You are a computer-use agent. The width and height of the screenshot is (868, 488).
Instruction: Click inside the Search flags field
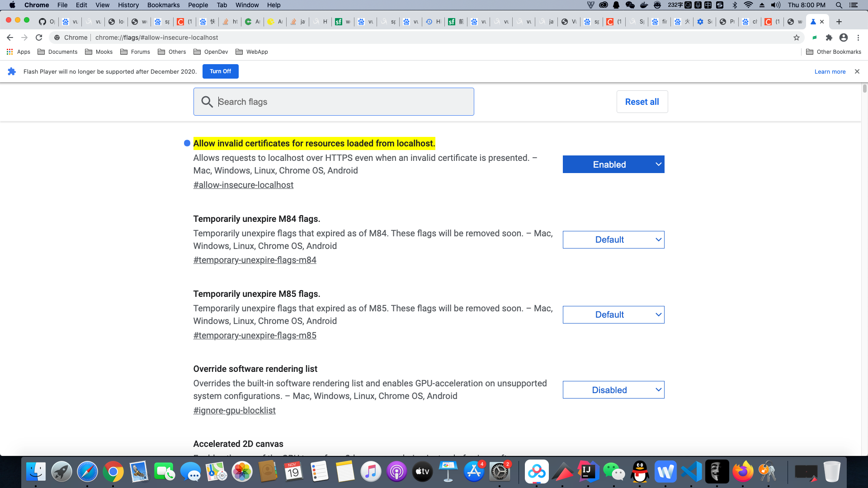click(x=333, y=101)
